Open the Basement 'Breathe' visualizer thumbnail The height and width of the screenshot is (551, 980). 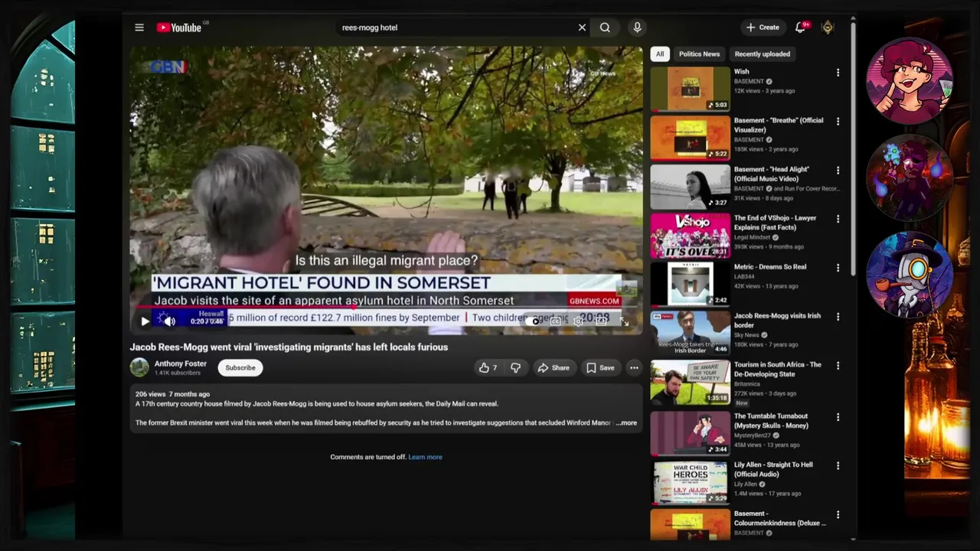click(x=691, y=138)
